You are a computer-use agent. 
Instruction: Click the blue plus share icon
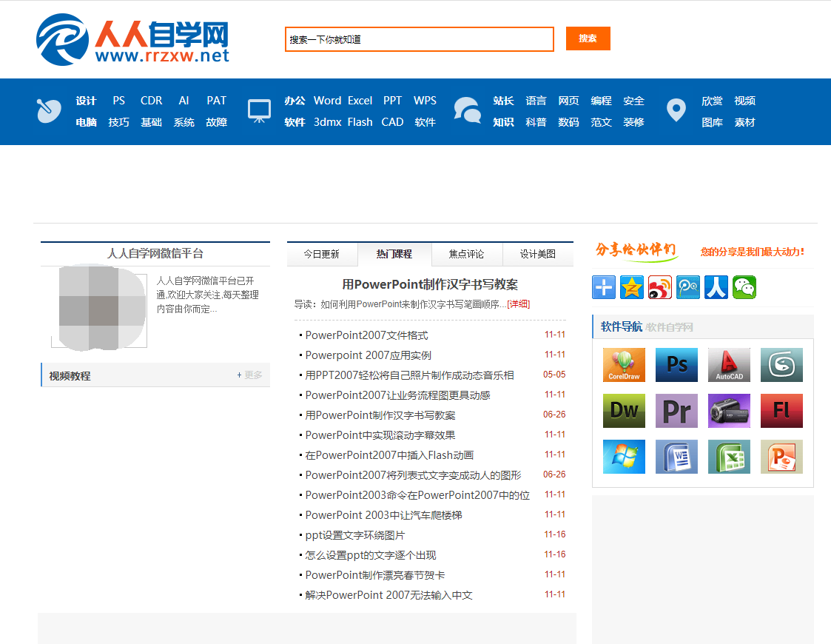pos(604,287)
